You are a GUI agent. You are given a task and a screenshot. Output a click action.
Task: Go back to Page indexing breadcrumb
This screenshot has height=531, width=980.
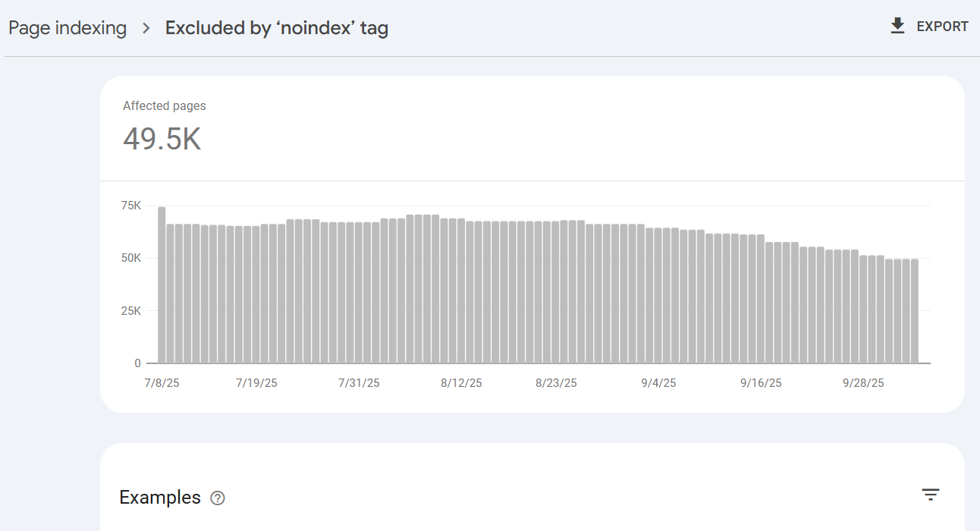[x=68, y=28]
